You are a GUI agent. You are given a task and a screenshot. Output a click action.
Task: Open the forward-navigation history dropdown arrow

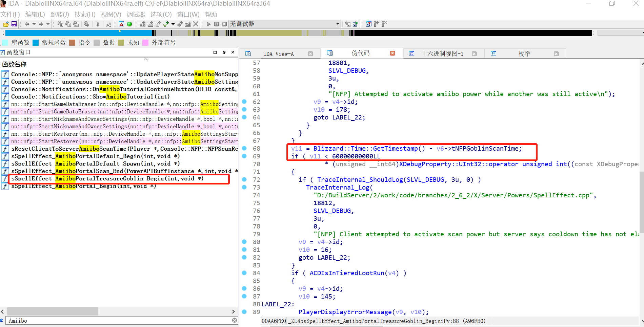pos(48,24)
